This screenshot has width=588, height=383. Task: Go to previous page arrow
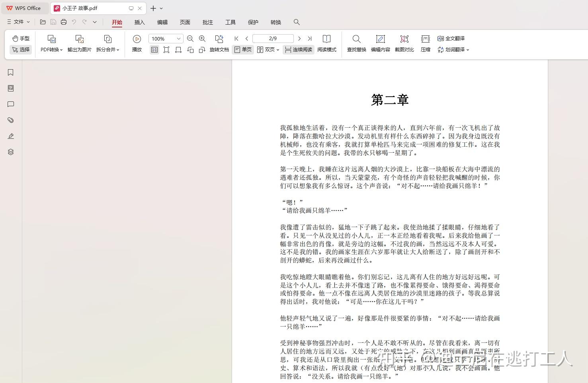coord(247,39)
